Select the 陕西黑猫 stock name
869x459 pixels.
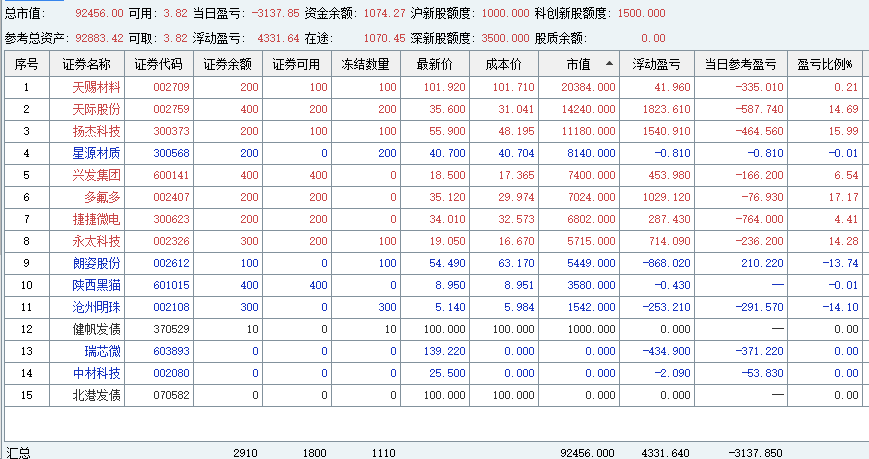tap(96, 285)
